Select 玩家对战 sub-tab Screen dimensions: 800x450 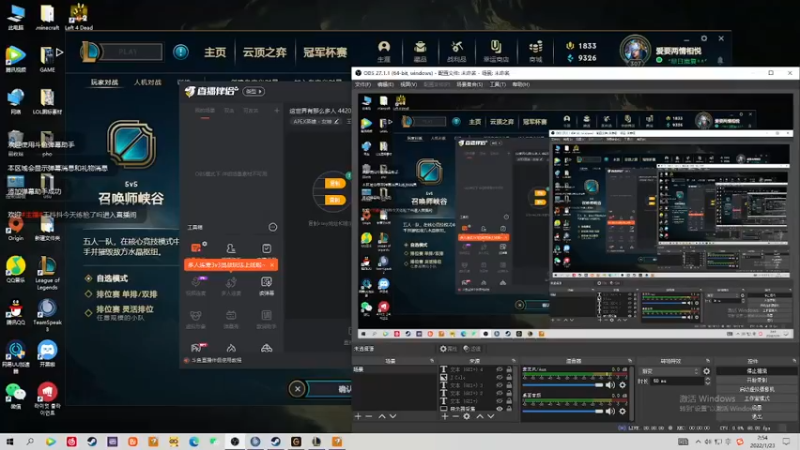[105, 82]
